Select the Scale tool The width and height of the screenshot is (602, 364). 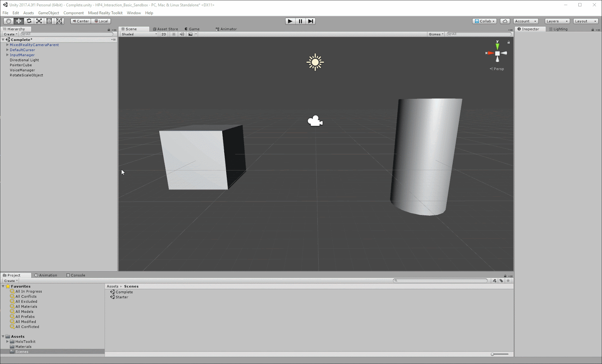[39, 21]
